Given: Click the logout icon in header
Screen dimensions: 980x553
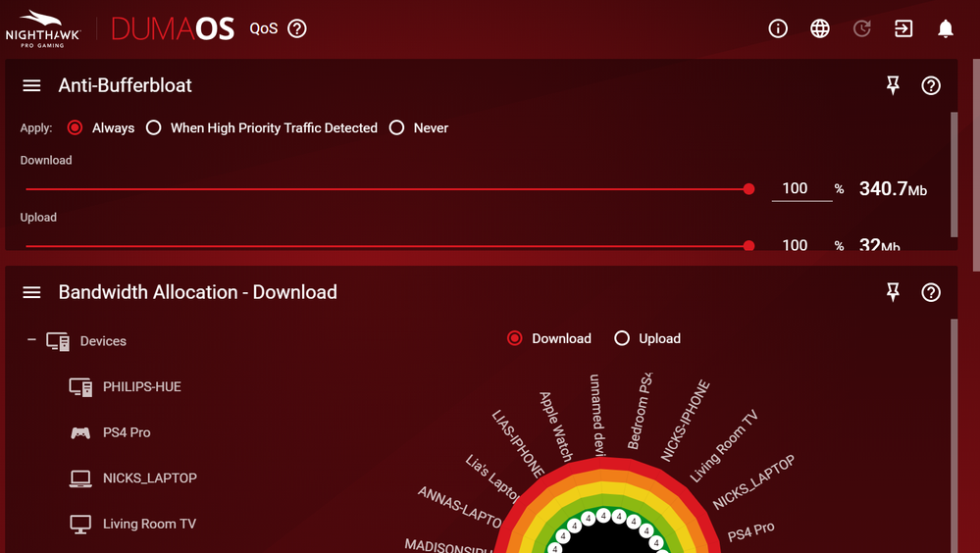Looking at the screenshot, I should tap(903, 28).
